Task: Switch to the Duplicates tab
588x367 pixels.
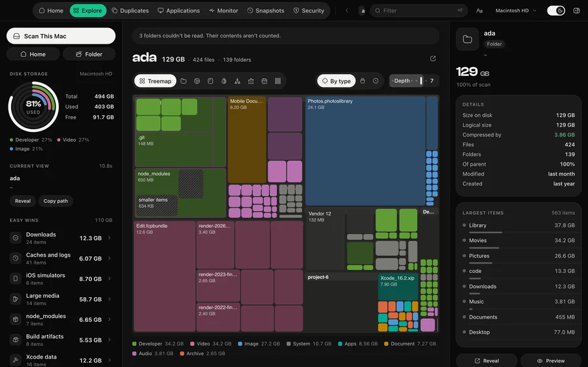Action: point(130,10)
